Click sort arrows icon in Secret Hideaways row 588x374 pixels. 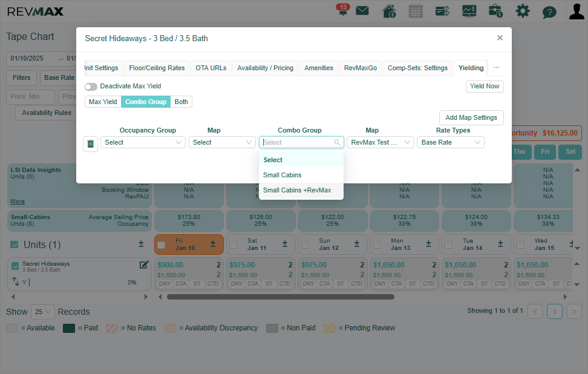click(15, 281)
